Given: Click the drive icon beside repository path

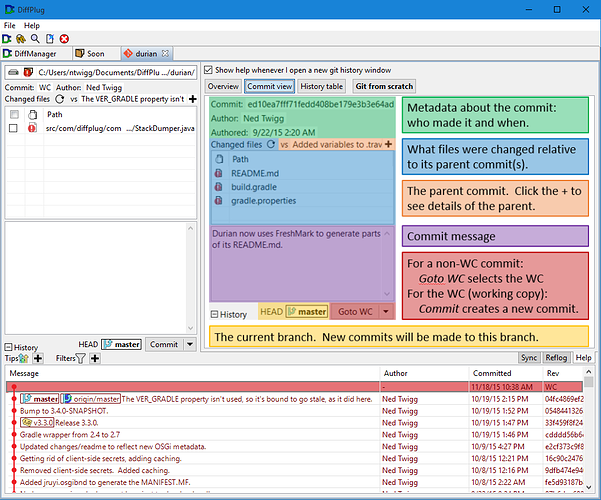Looking at the screenshot, I should 13,72.
